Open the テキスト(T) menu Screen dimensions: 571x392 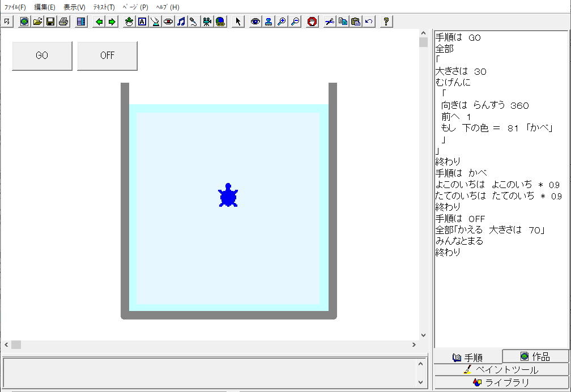[104, 7]
